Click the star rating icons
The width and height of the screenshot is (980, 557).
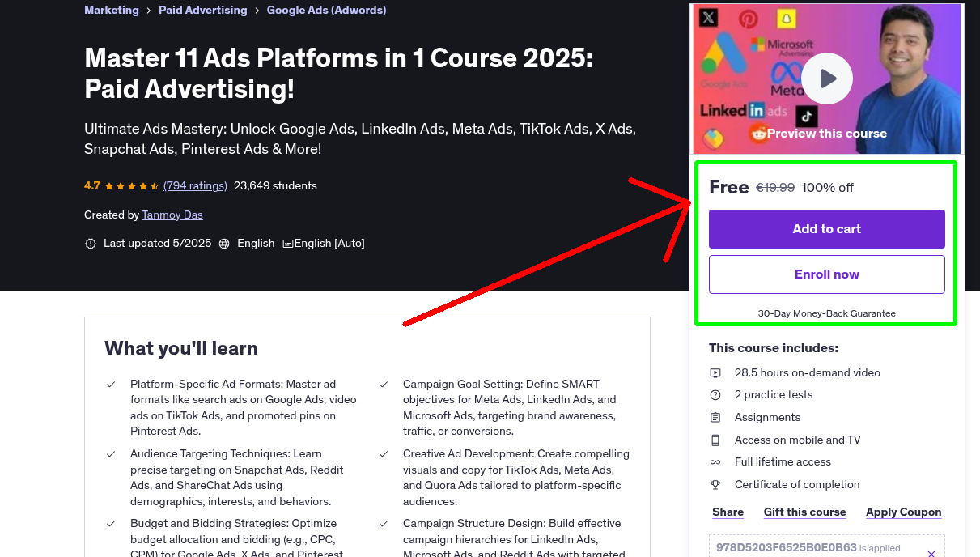pyautogui.click(x=132, y=186)
